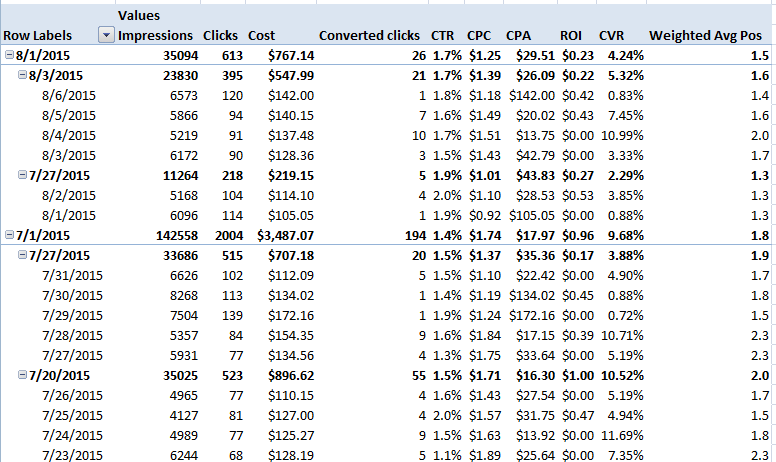Select the cost cell $127.00
Image resolution: width=776 pixels, height=462 pixels.
click(x=291, y=416)
